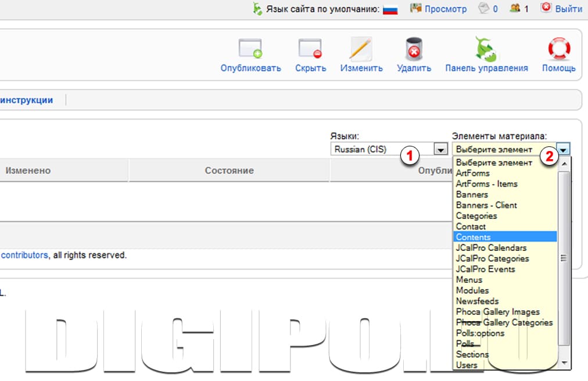
Task: Click the Изменить pencil icon
Action: pyautogui.click(x=361, y=49)
